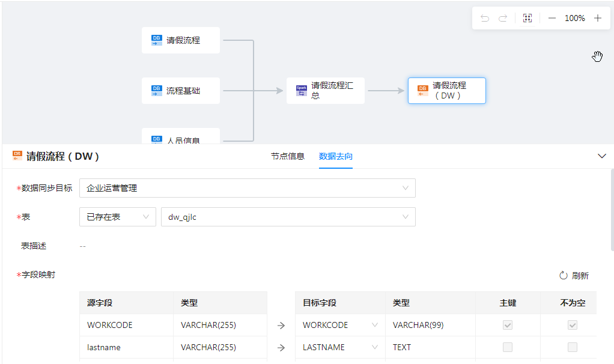This screenshot has height=364, width=614.
Task: Click the redo arrow icon
Action: (x=503, y=19)
